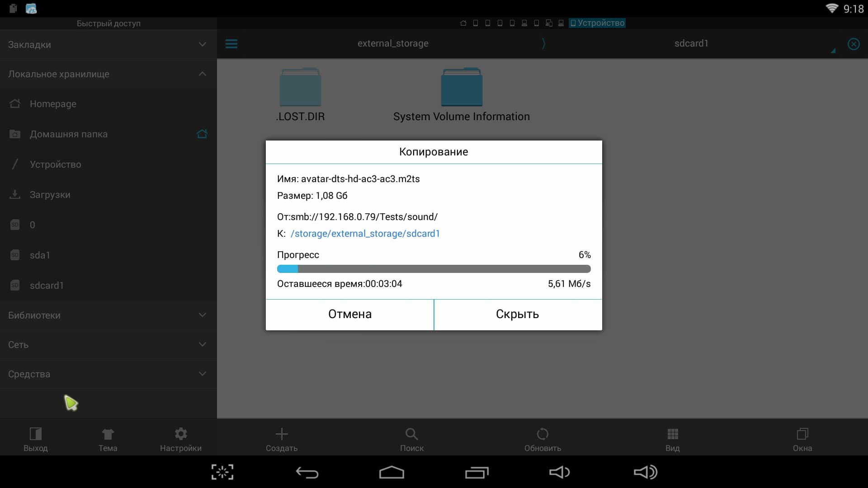This screenshot has height=488, width=868.
Task: Select the Устройство tab in top bar
Action: pyautogui.click(x=597, y=23)
